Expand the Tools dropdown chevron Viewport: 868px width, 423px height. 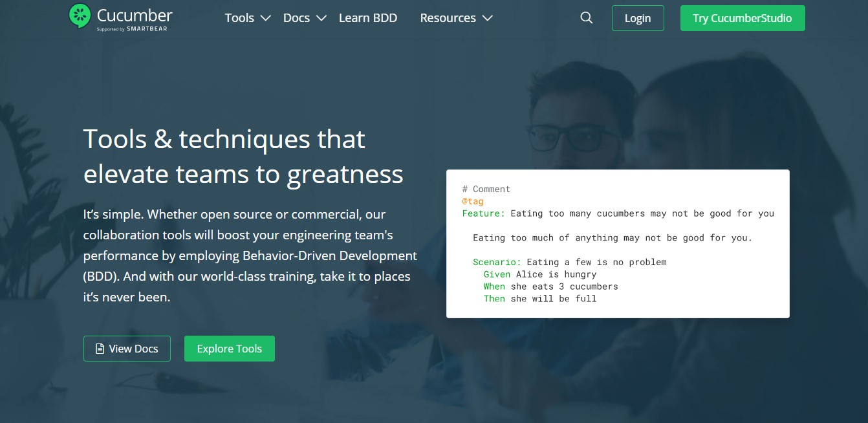265,18
